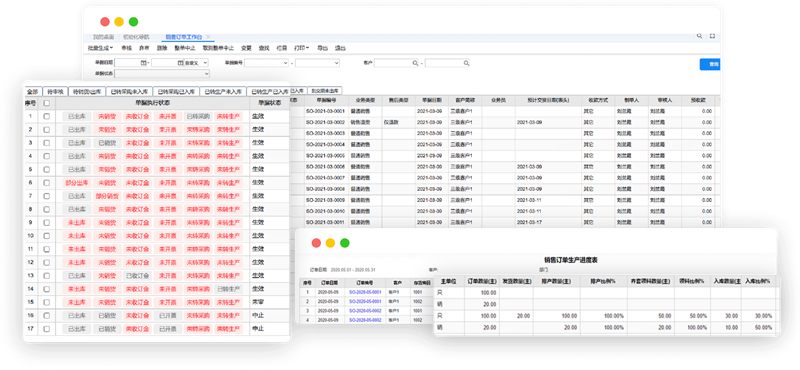This screenshot has height=370, width=800.
Task: Click 预计交货日期 column header
Action: coord(548,101)
